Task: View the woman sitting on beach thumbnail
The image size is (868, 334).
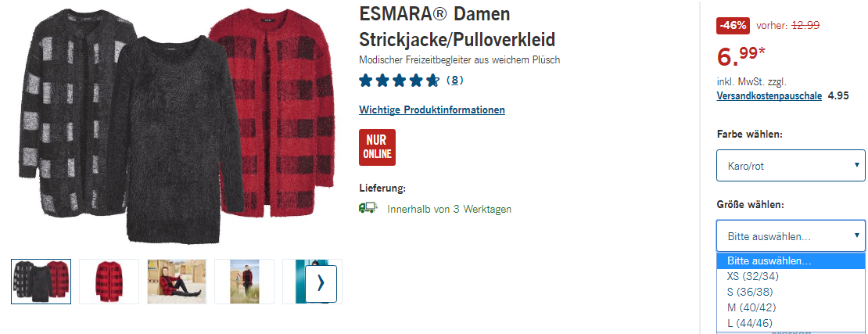Action: [x=177, y=282]
